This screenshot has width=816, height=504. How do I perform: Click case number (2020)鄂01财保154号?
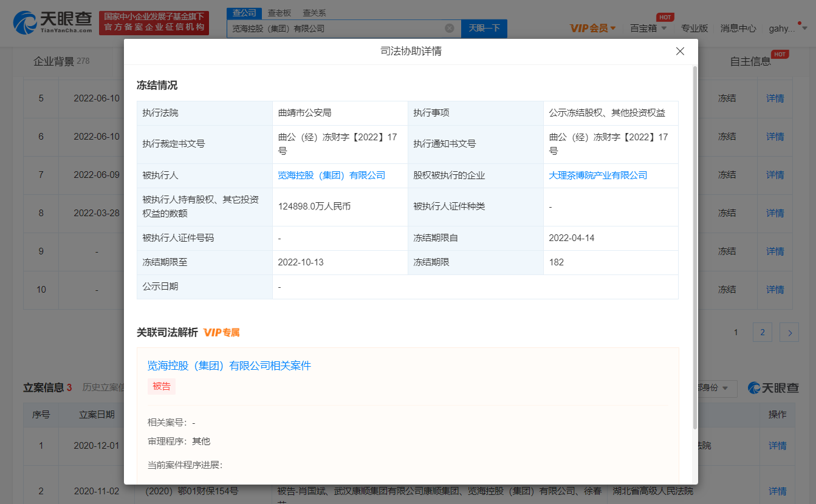(x=191, y=491)
